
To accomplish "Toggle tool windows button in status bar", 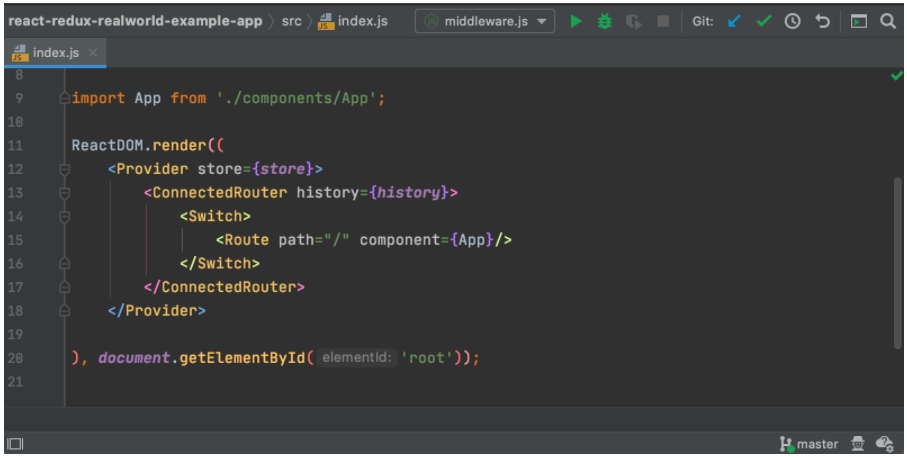I will 15,444.
